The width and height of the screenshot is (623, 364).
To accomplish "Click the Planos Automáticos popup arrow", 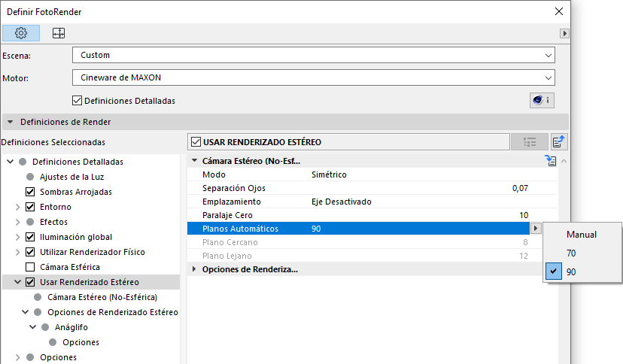I will (x=536, y=228).
